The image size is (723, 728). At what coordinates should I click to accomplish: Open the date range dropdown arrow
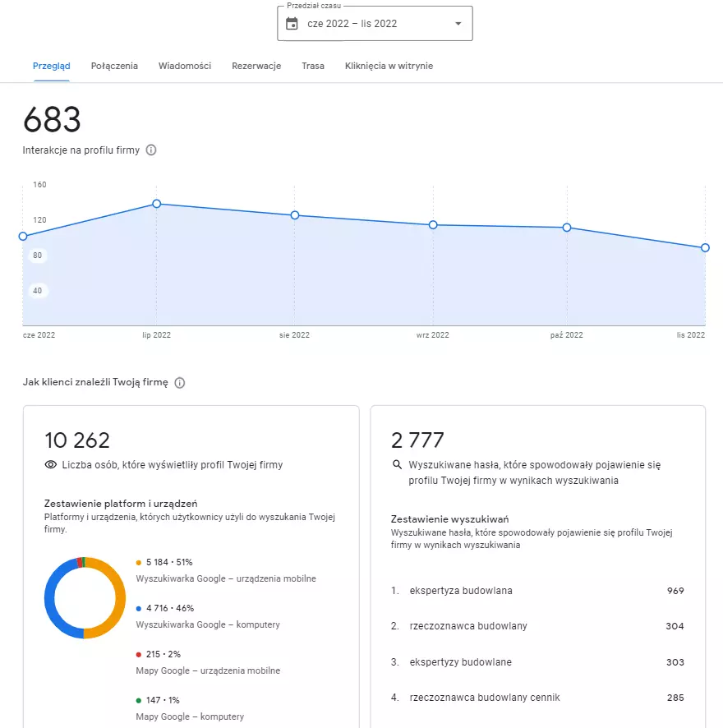(x=458, y=23)
